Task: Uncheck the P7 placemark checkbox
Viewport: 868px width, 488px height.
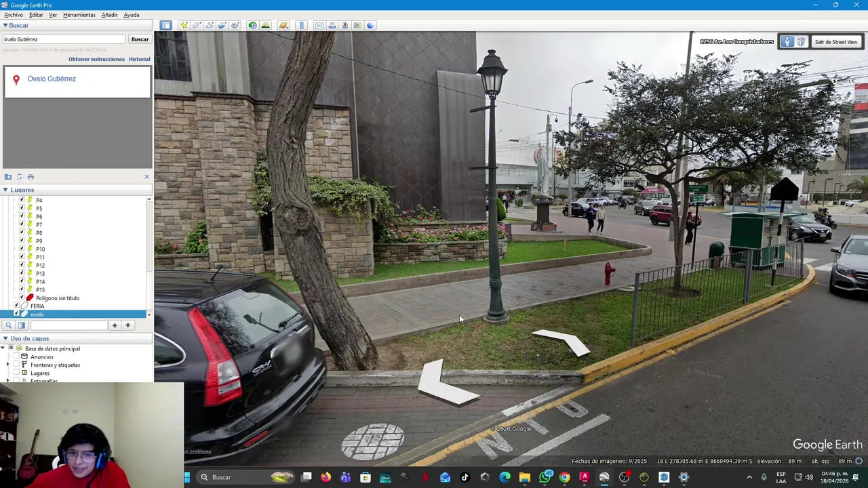Action: [22, 224]
